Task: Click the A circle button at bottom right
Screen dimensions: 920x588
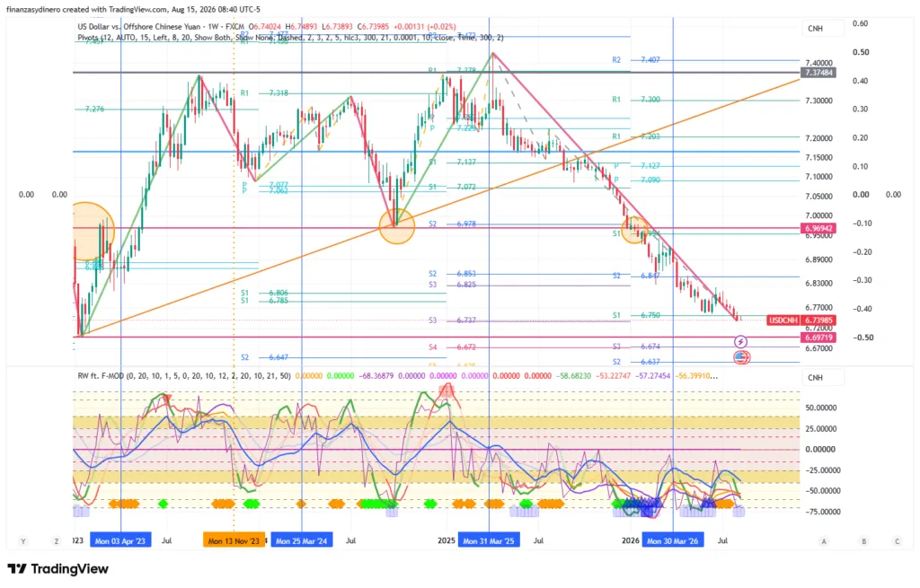Action: (x=824, y=541)
